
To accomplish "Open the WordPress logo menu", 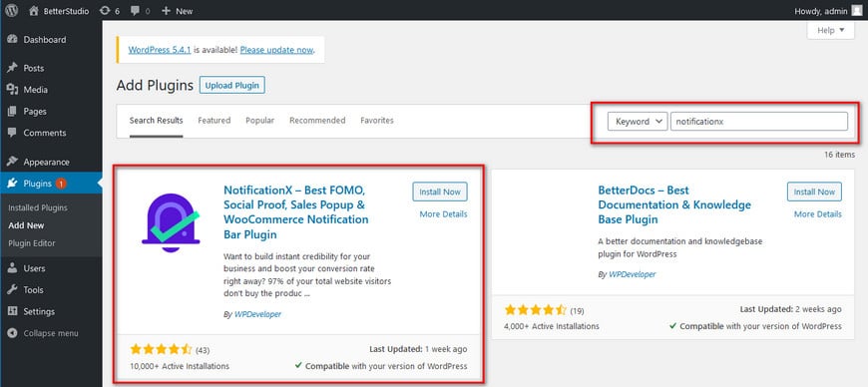I will click(11, 11).
